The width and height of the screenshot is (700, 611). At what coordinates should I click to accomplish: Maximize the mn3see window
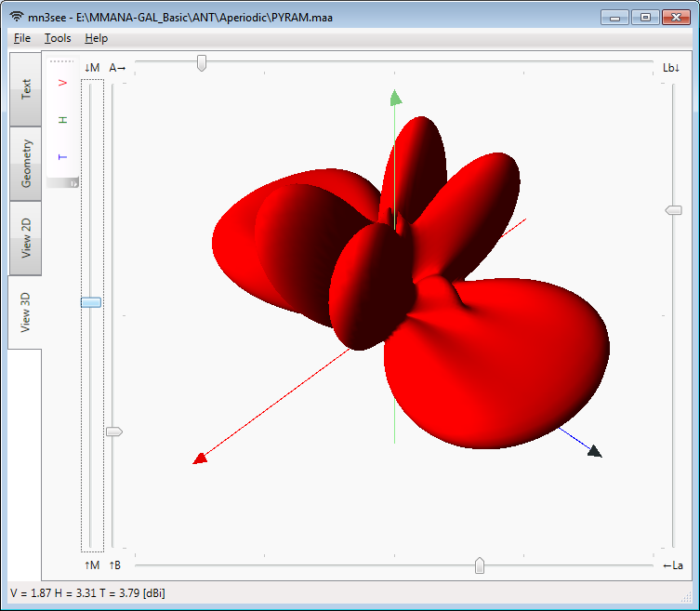click(645, 18)
